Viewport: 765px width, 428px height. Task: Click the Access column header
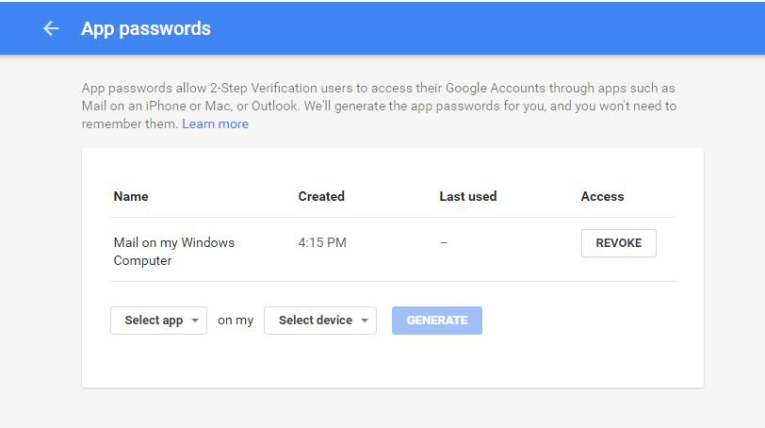click(x=602, y=197)
